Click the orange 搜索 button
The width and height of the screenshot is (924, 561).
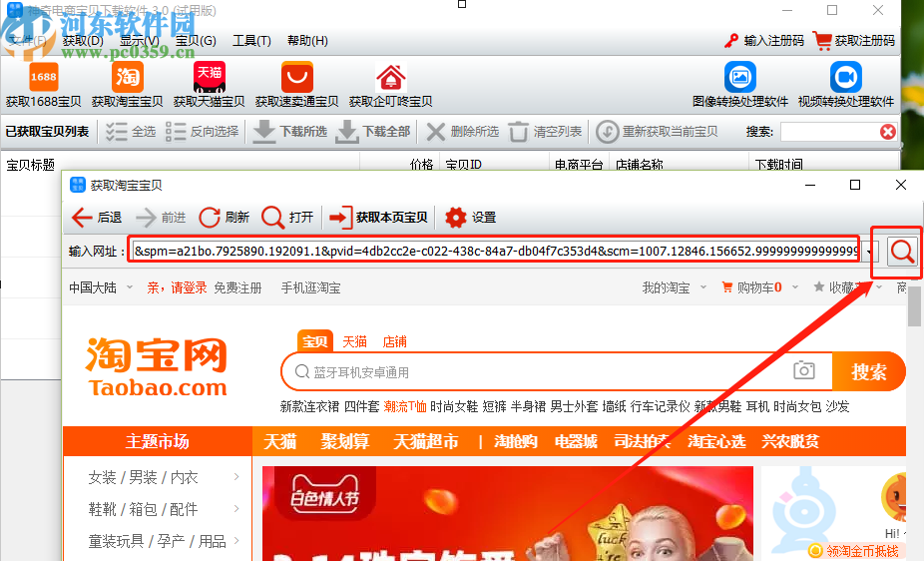pyautogui.click(x=868, y=372)
